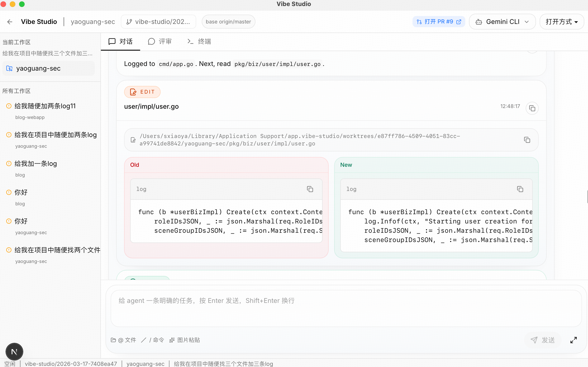588x367 pixels.
Task: Copy the user.go file path
Action: (x=527, y=140)
